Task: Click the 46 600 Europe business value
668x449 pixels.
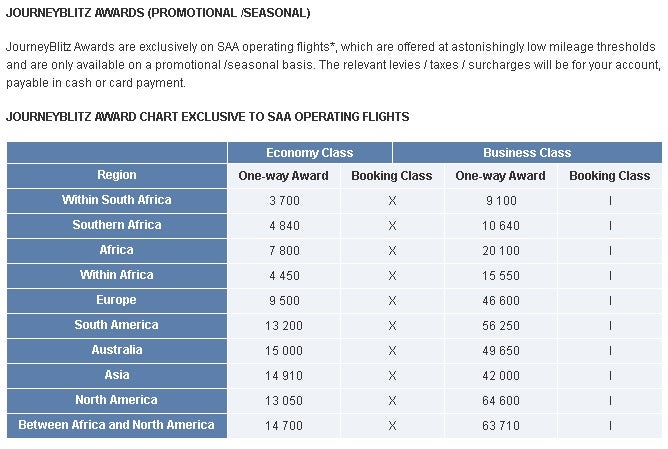Action: (501, 301)
